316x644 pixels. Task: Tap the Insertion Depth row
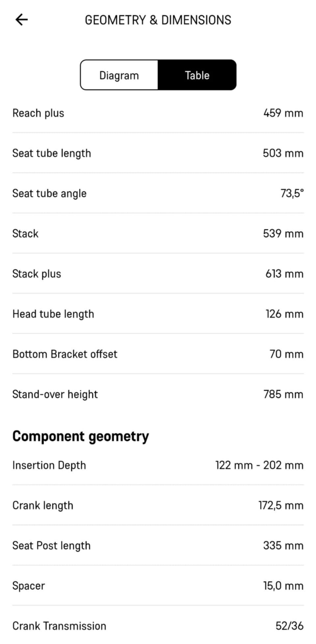pos(158,465)
